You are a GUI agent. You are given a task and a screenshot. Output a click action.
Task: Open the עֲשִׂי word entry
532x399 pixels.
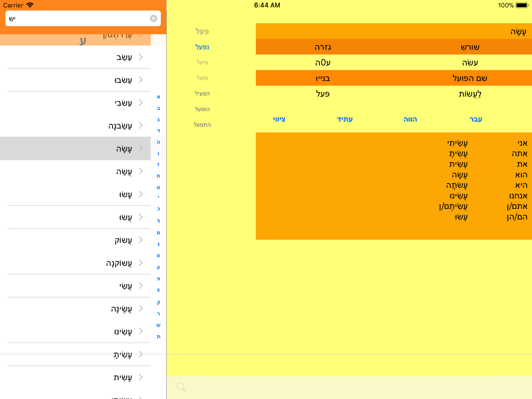pos(75,286)
